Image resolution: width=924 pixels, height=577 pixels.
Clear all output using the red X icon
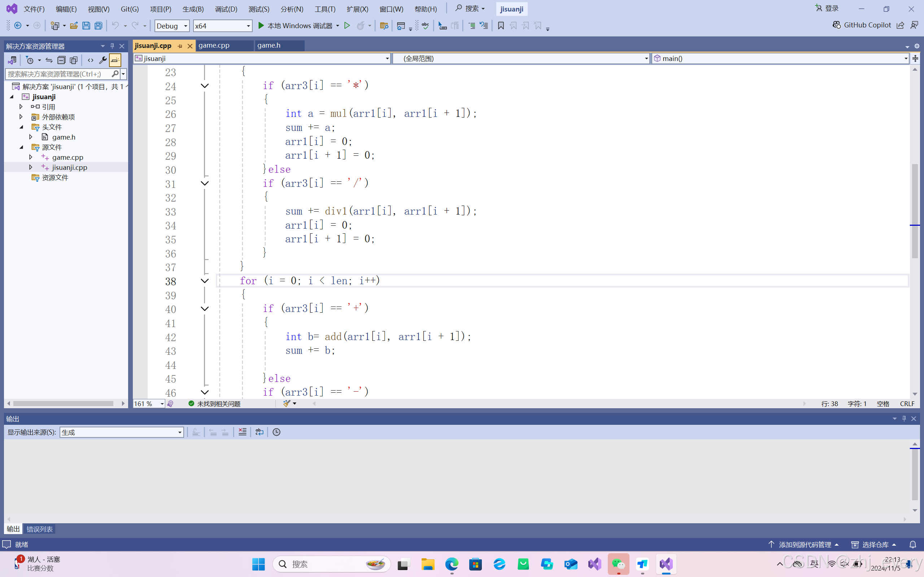coord(243,432)
